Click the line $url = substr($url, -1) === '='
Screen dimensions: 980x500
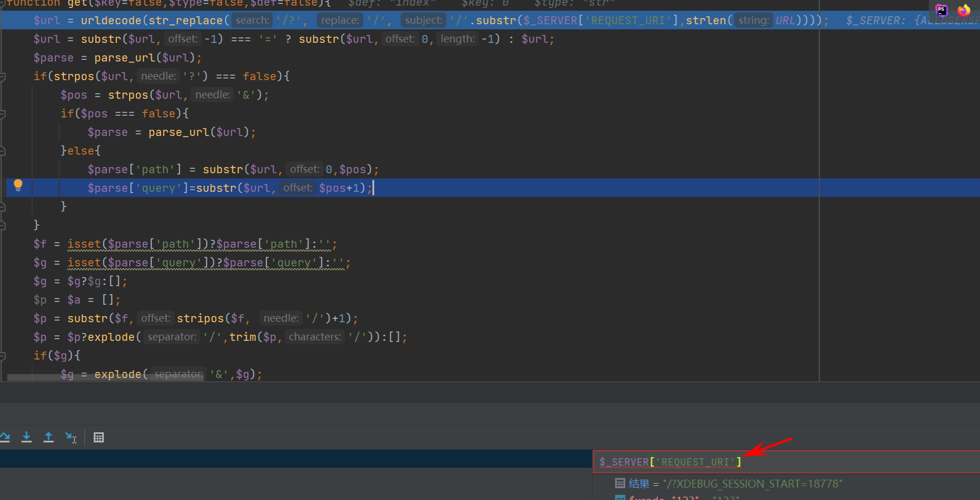(293, 39)
